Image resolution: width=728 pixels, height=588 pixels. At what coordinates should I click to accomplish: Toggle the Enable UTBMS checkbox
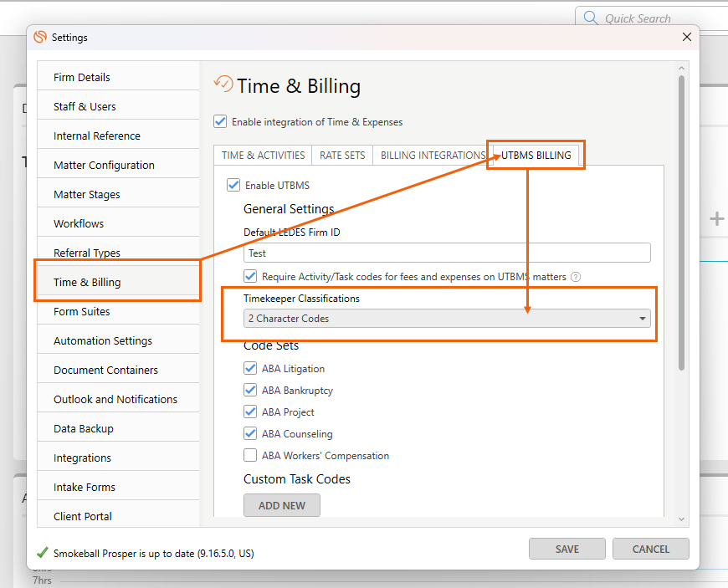[233, 185]
